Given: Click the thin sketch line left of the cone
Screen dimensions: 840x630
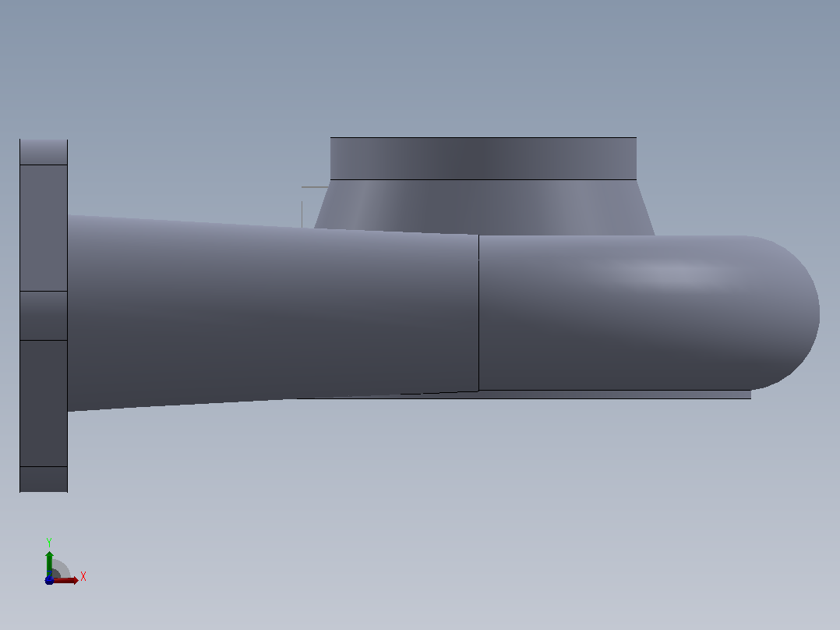Looking at the screenshot, I should 302,214.
